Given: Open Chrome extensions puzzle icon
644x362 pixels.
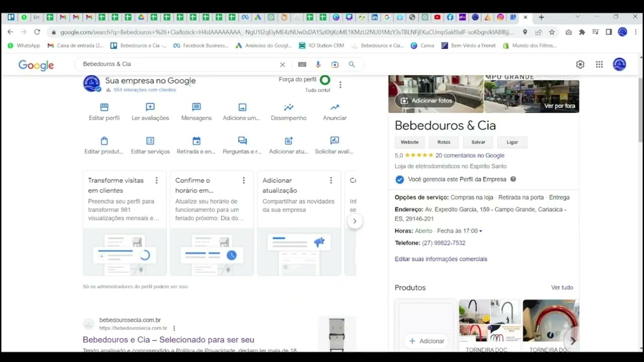Looking at the screenshot, I should [582, 32].
